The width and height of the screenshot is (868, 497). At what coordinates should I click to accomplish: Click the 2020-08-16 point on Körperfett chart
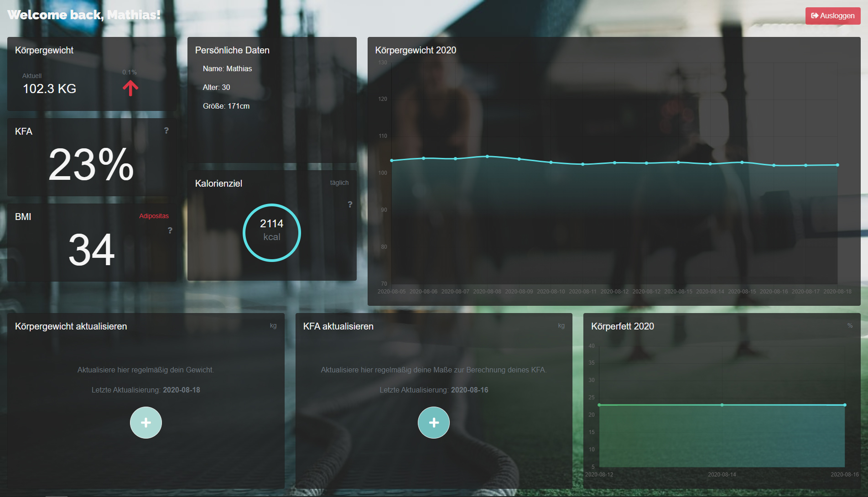coord(845,405)
